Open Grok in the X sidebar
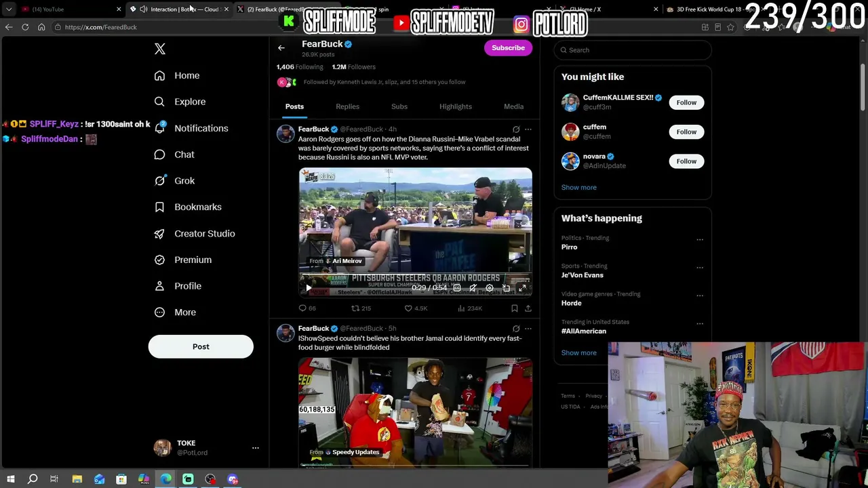This screenshot has height=488, width=868. point(174,181)
